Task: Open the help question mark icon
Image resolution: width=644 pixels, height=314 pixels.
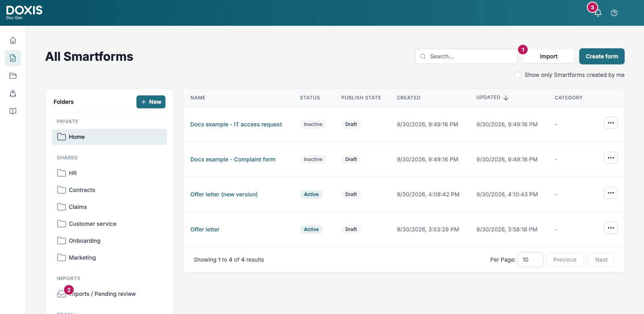Action: pyautogui.click(x=614, y=13)
